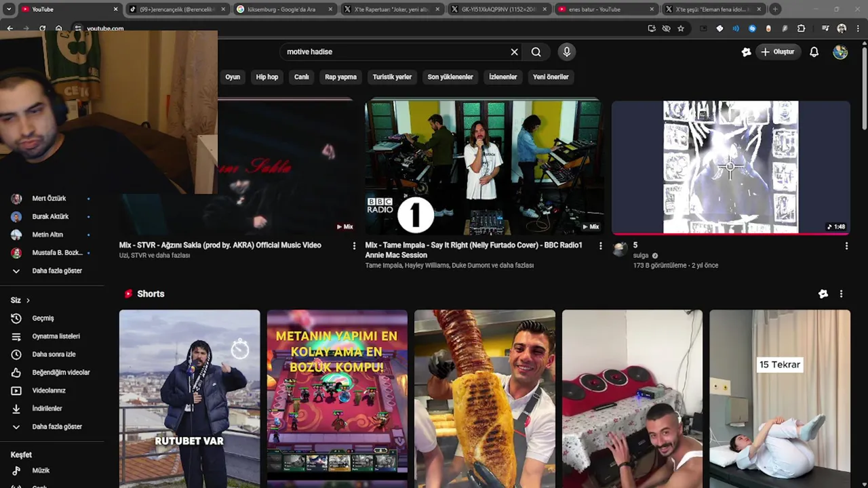The width and height of the screenshot is (868, 488).
Task: Open İndirilenler in the sidebar
Action: pyautogui.click(x=47, y=409)
